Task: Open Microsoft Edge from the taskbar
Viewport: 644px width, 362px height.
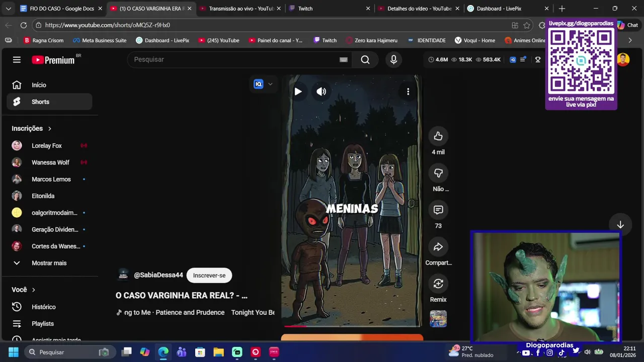Action: pos(163,352)
